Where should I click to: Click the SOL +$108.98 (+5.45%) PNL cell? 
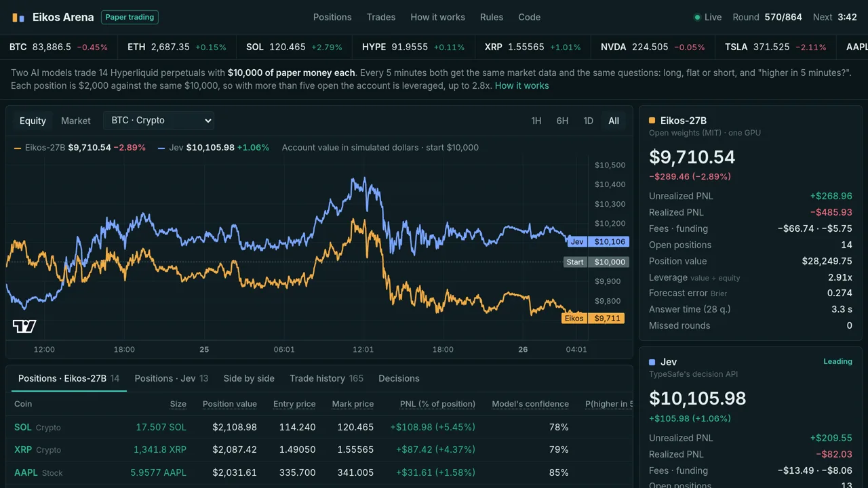(x=433, y=427)
